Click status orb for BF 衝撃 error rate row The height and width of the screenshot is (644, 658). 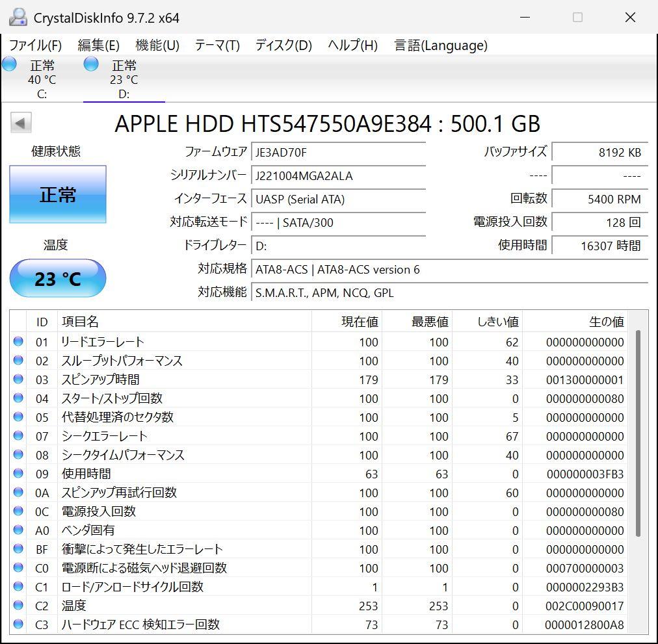pyautogui.click(x=18, y=548)
